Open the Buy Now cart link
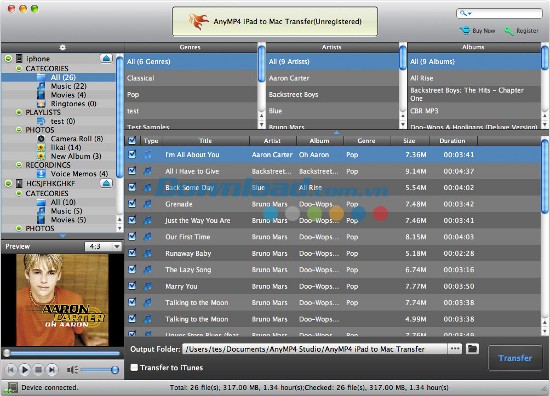This screenshot has height=396, width=550. pos(477,31)
